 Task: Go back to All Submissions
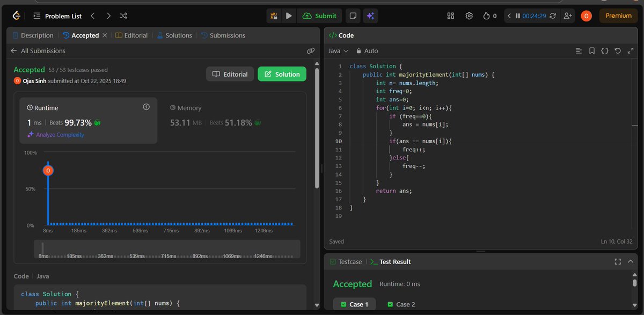(x=38, y=51)
